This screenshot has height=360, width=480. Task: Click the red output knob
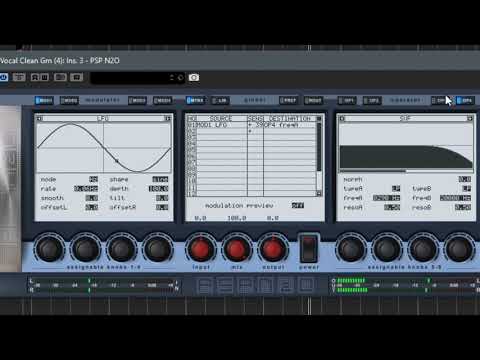point(273,249)
